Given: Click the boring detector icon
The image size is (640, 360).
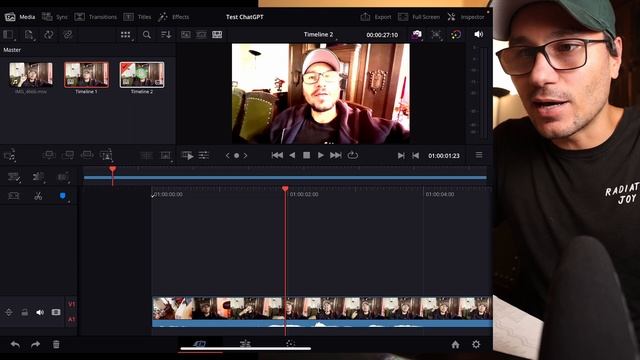Looking at the screenshot, I should point(13,196).
